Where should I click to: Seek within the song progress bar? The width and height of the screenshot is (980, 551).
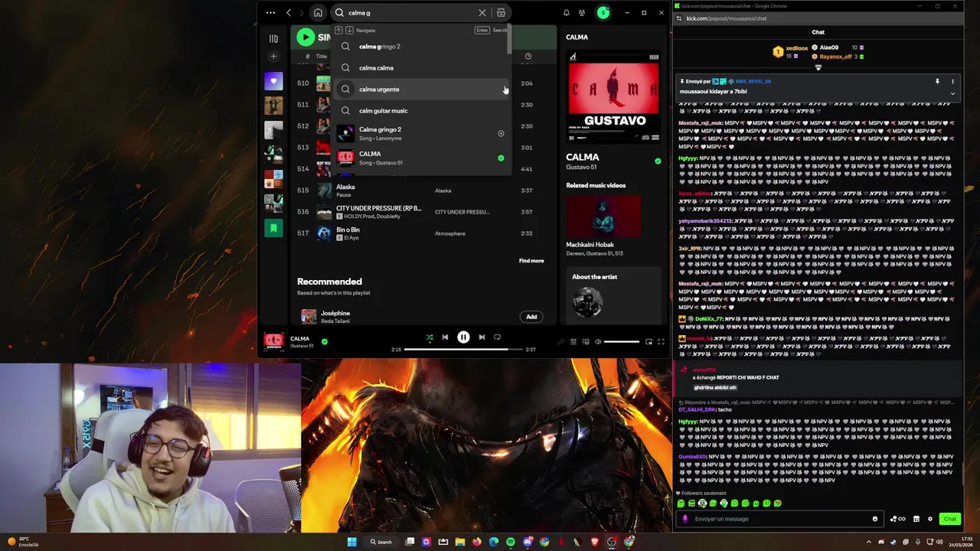point(463,349)
